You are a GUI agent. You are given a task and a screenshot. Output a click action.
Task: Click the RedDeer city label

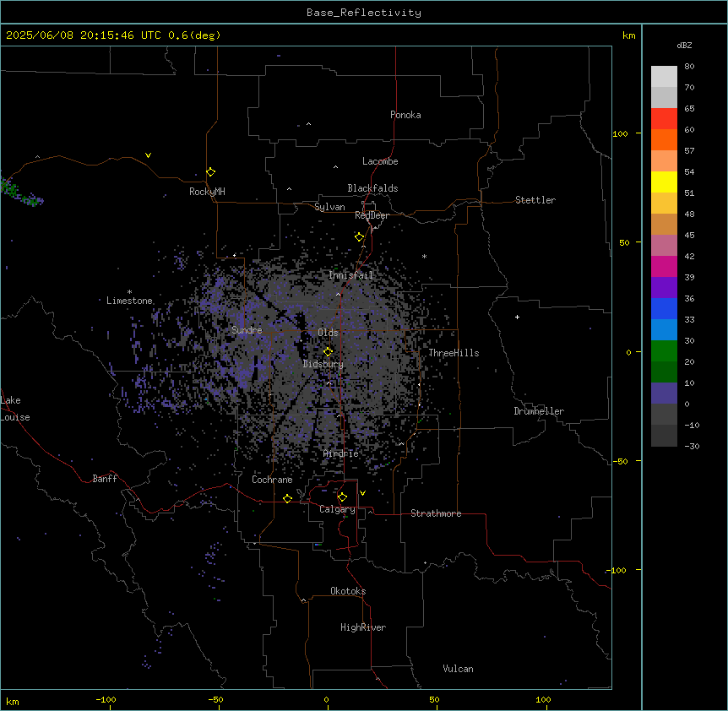(372, 215)
